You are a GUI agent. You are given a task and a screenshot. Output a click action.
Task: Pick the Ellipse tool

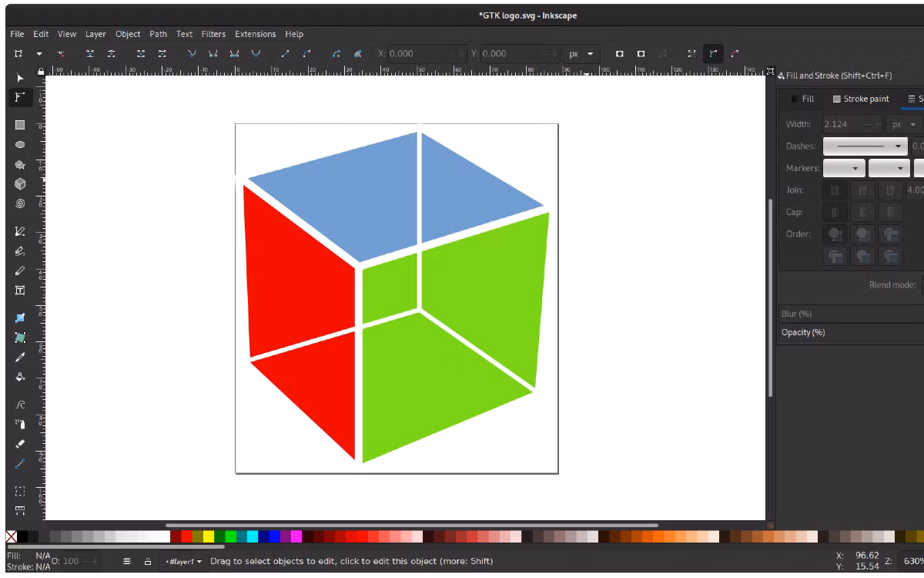coord(20,145)
